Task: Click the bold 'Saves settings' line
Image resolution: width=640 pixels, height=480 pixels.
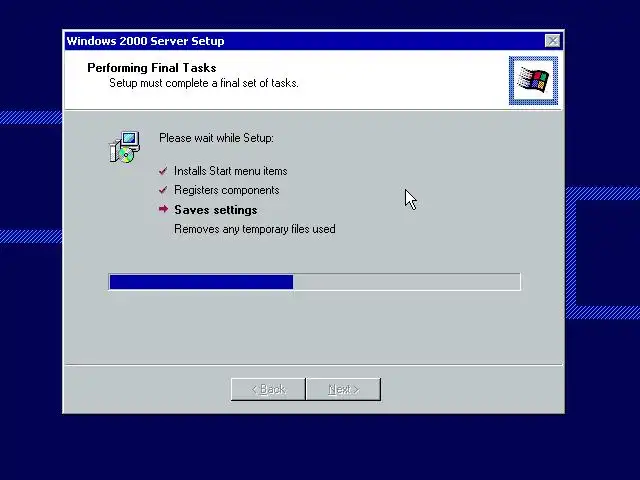Action: 216,210
